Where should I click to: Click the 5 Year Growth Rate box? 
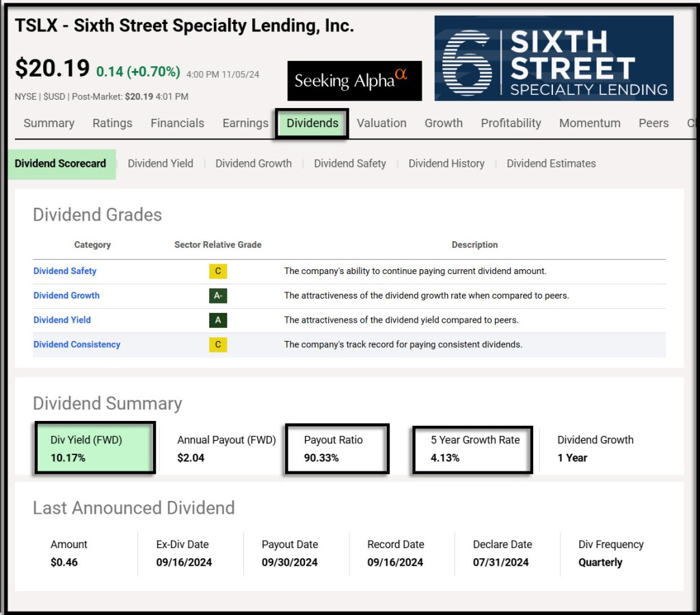coord(472,448)
